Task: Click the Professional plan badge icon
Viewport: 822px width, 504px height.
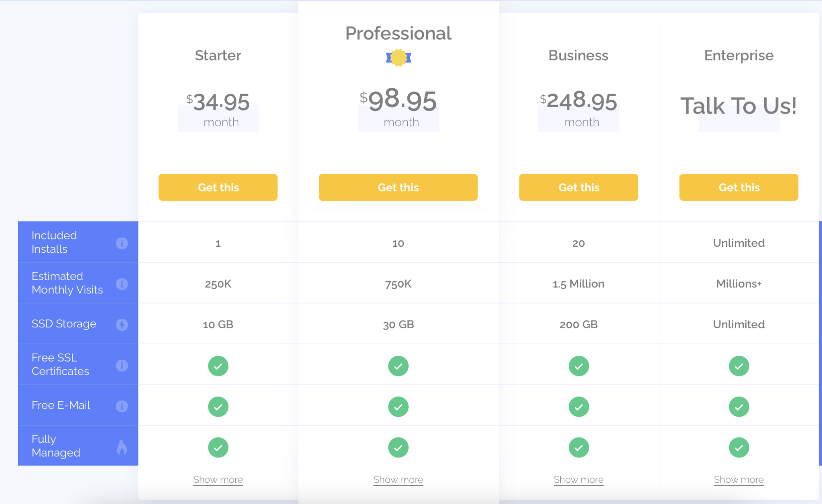Action: [399, 58]
